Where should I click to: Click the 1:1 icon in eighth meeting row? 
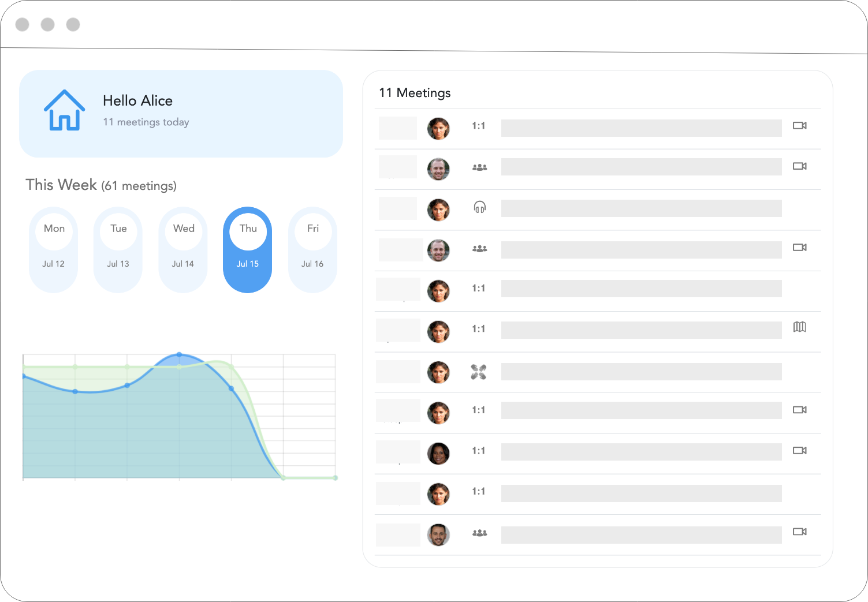[479, 410]
